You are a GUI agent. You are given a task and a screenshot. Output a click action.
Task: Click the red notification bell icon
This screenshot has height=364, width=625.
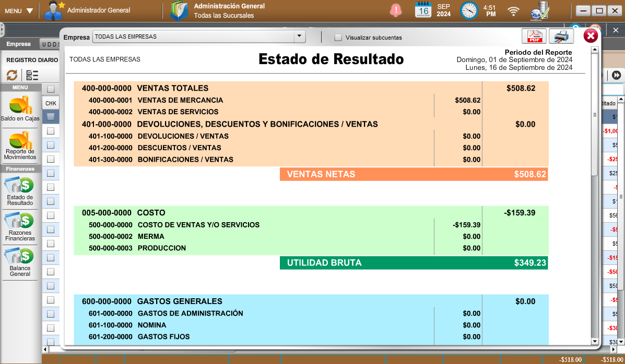pyautogui.click(x=396, y=10)
